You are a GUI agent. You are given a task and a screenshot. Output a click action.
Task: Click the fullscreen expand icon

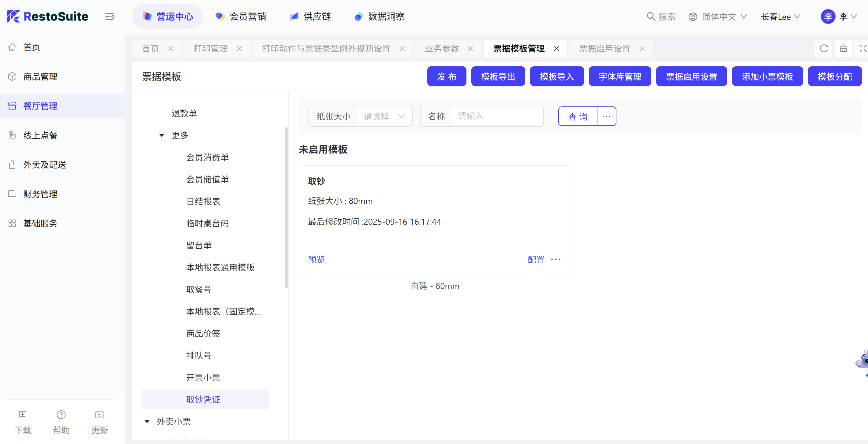coord(862,49)
